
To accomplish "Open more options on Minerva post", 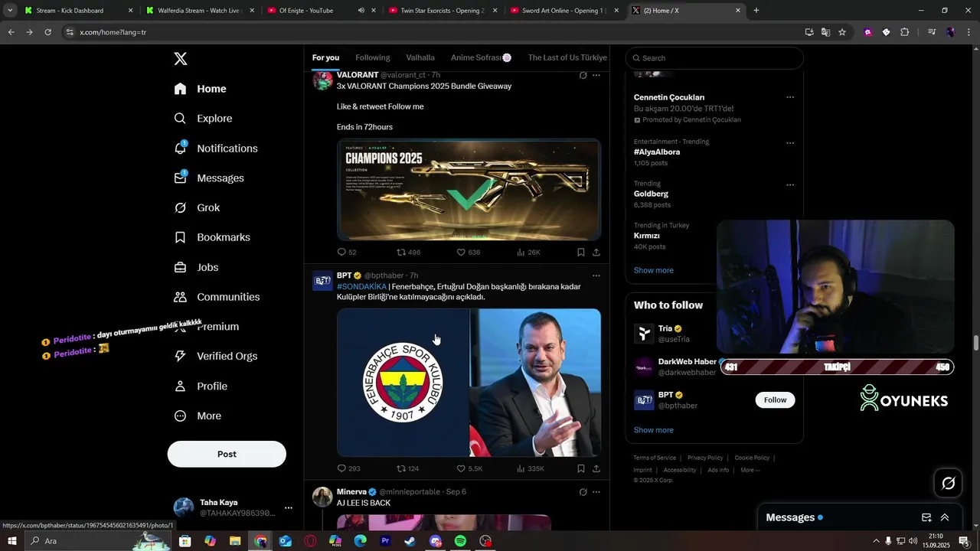I will 596,492.
